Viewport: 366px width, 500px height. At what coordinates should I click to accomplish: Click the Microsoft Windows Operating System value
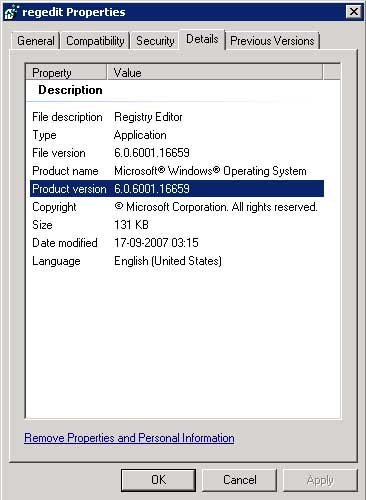pos(210,171)
